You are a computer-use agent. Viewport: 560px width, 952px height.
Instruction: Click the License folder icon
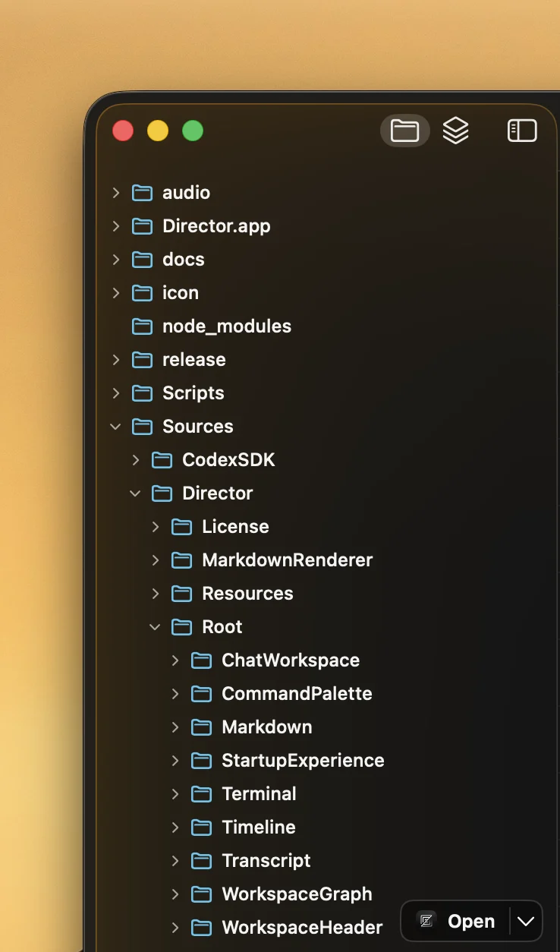[181, 527]
